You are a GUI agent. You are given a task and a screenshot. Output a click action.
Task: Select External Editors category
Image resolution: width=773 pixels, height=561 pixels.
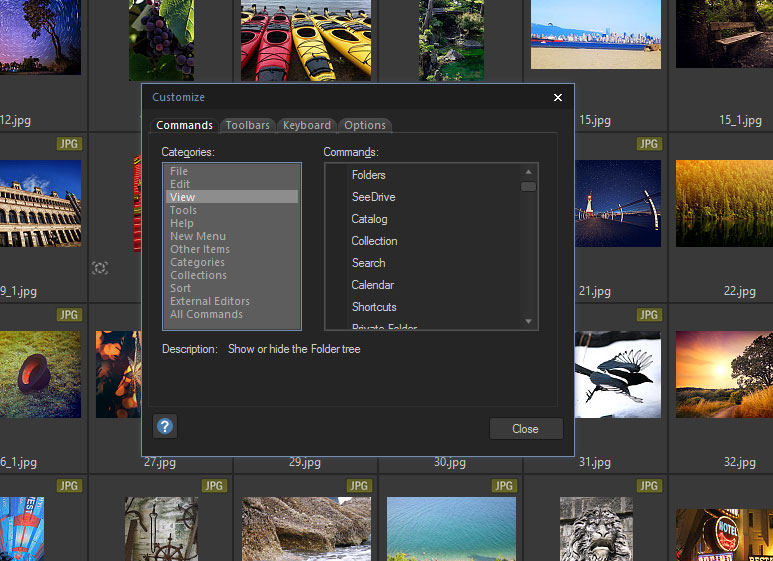232,301
